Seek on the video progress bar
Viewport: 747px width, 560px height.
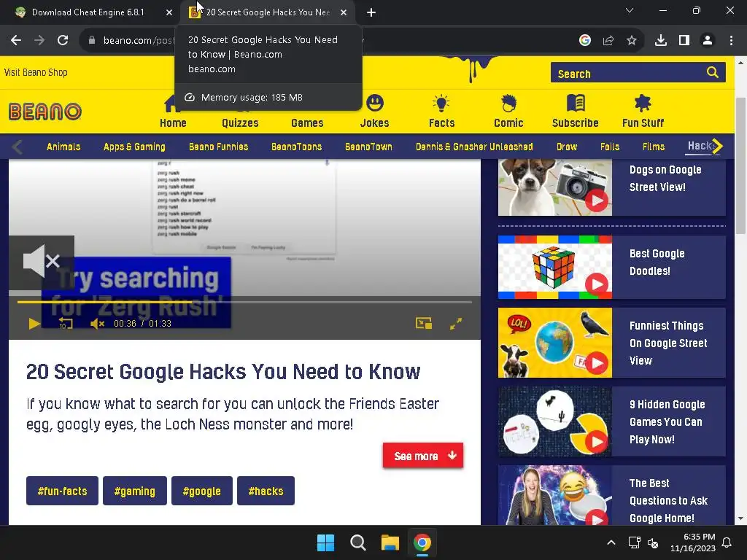pos(244,302)
